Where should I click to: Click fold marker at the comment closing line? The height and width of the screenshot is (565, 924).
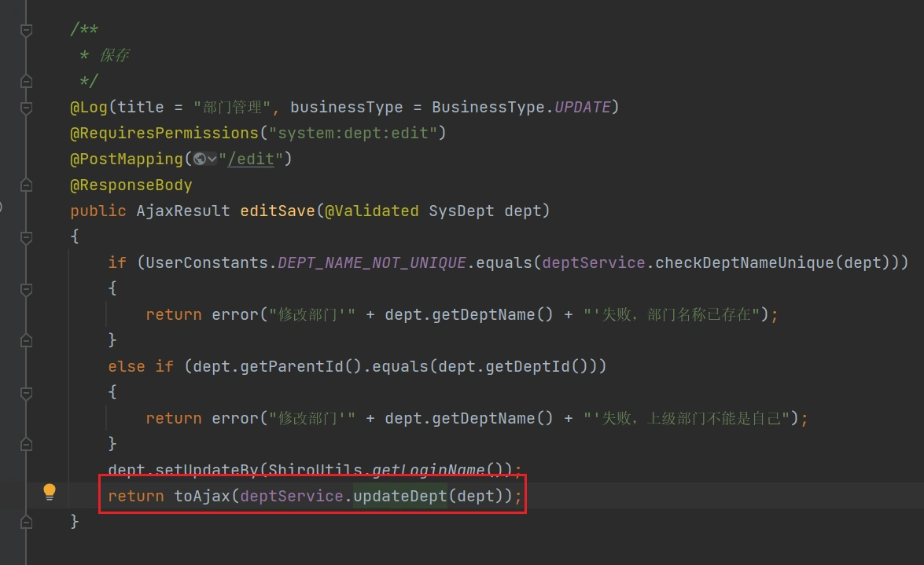point(26,81)
